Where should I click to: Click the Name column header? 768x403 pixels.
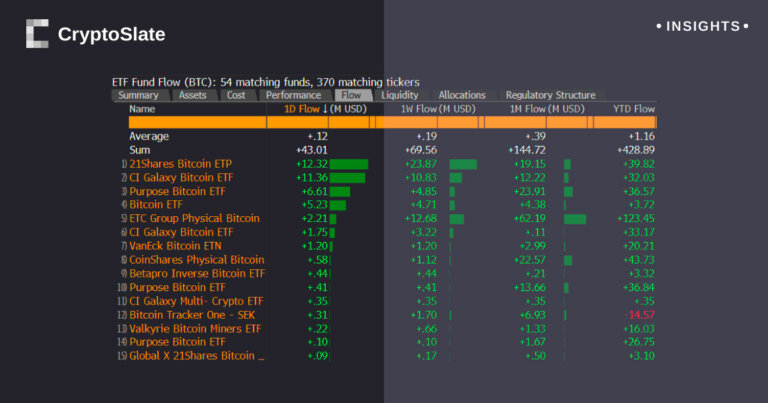(143, 108)
